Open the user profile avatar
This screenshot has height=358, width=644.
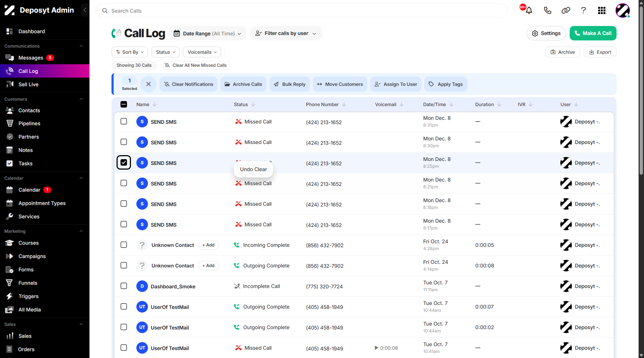click(x=623, y=10)
